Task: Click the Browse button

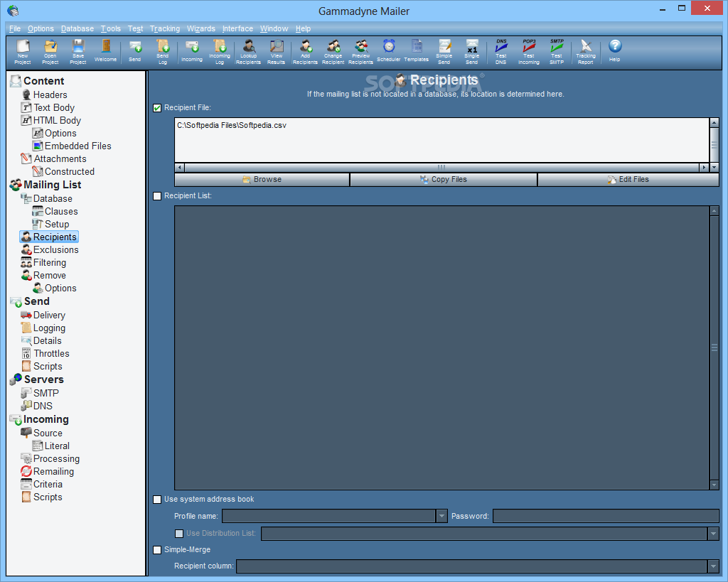Action: (x=262, y=180)
